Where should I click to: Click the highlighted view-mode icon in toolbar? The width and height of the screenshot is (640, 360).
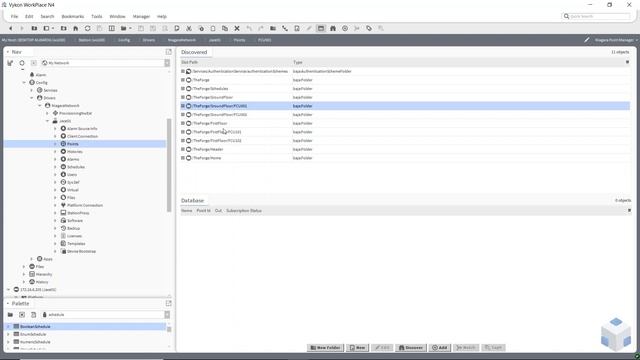321,29
